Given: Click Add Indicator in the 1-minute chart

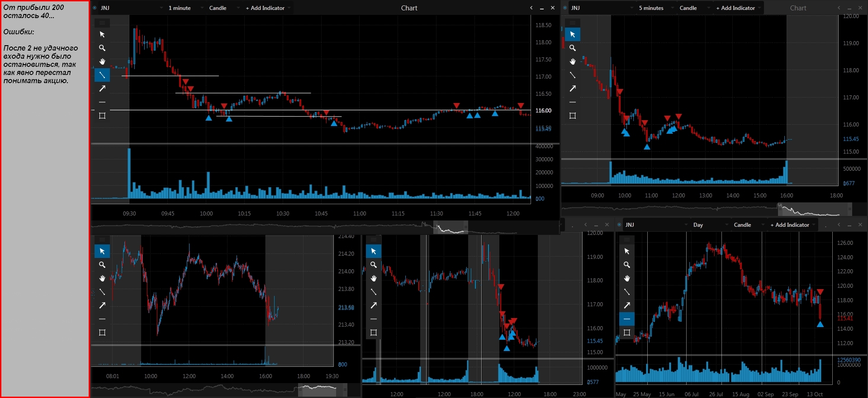Looking at the screenshot, I should [268, 8].
